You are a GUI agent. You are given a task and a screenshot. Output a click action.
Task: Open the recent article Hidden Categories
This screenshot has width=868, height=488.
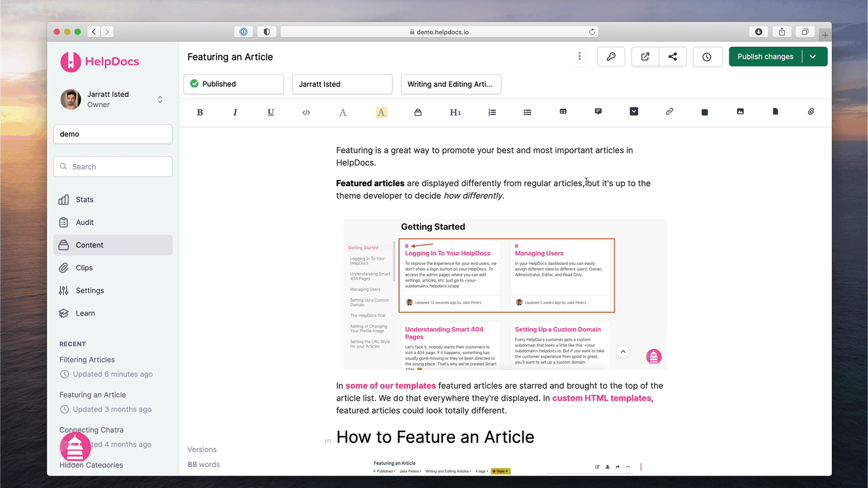[91, 465]
